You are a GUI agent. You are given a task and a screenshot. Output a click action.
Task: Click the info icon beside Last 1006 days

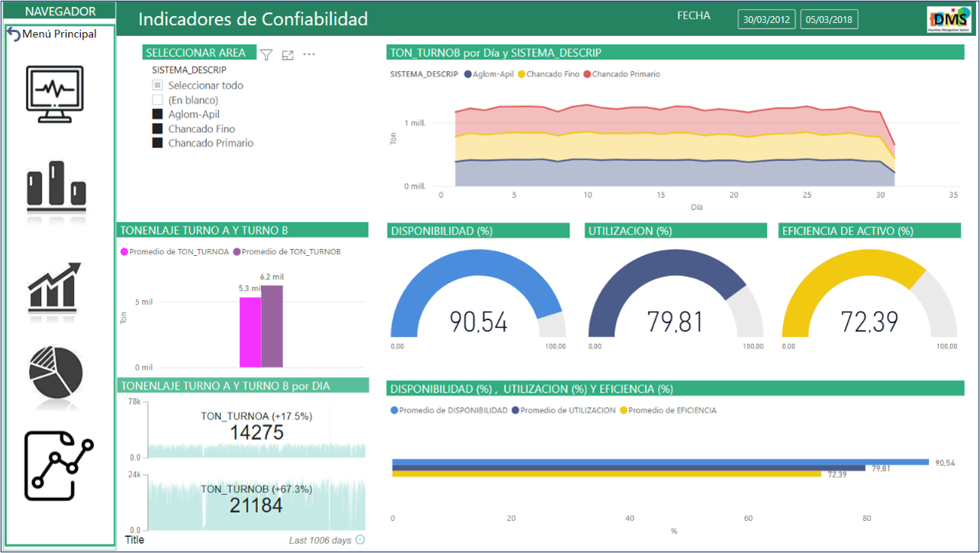click(360, 540)
